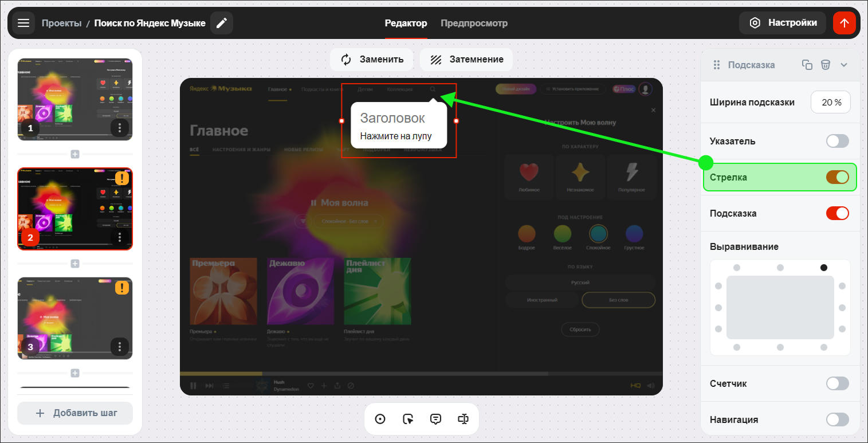
Task: Select the lower-right side alignment dot
Action: [x=842, y=329]
